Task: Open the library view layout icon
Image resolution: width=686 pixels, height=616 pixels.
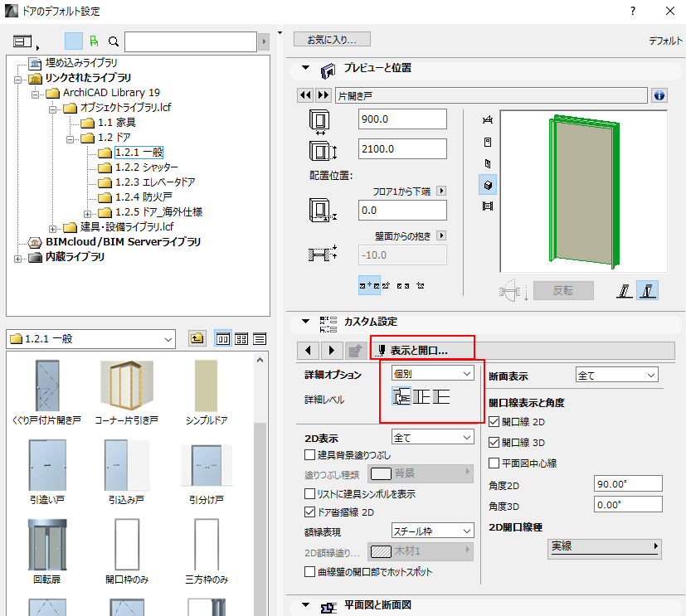Action: (22, 41)
